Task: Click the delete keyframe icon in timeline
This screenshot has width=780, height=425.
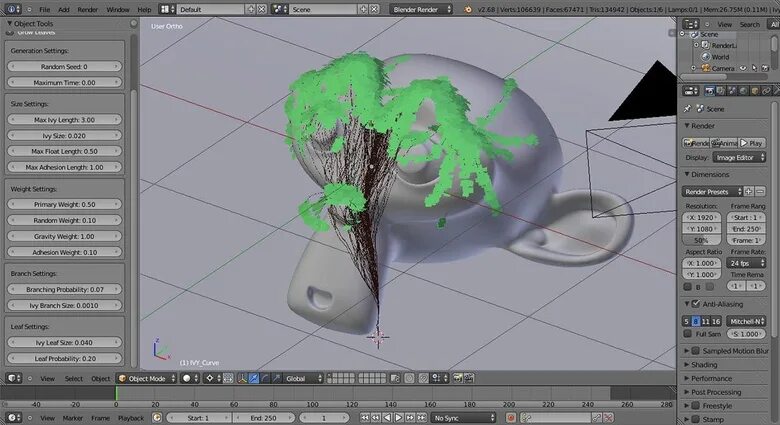Action: pyautogui.click(x=607, y=418)
